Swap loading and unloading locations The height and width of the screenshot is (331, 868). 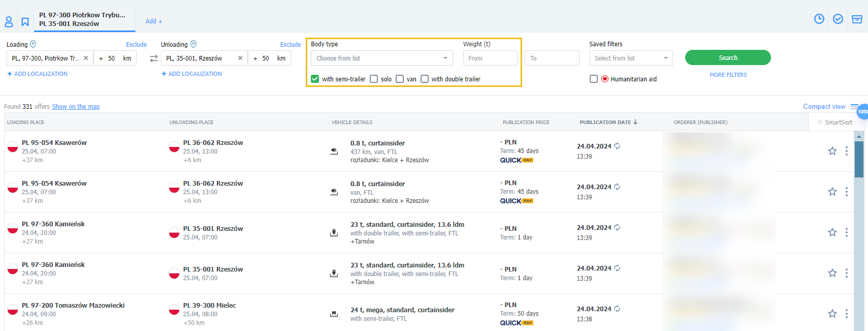coord(153,58)
